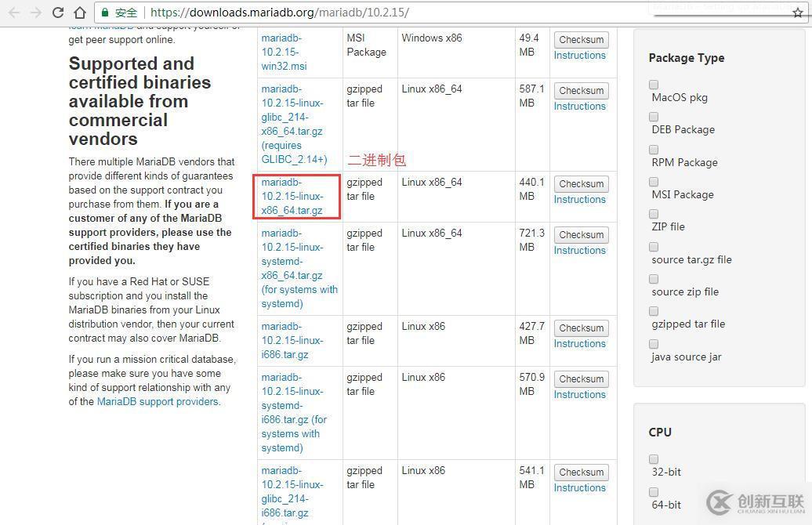Check the source tar.gz file filter
This screenshot has height=525, width=812.
point(654,247)
